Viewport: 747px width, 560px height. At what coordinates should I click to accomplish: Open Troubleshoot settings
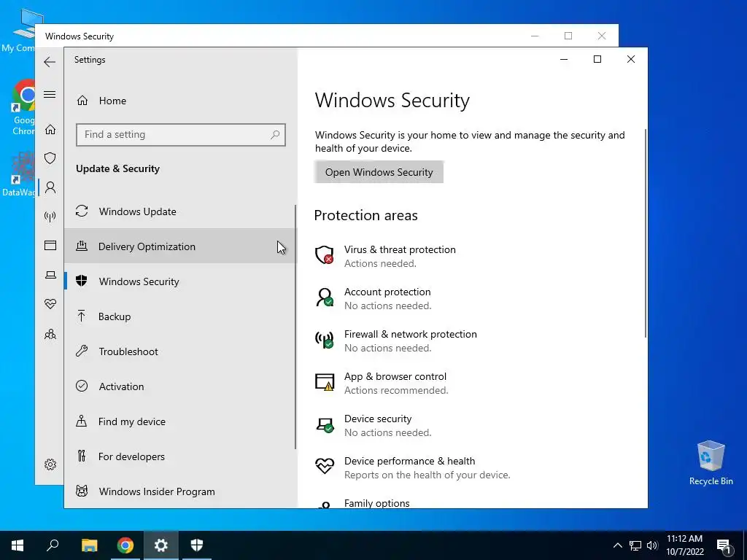[x=179, y=351]
